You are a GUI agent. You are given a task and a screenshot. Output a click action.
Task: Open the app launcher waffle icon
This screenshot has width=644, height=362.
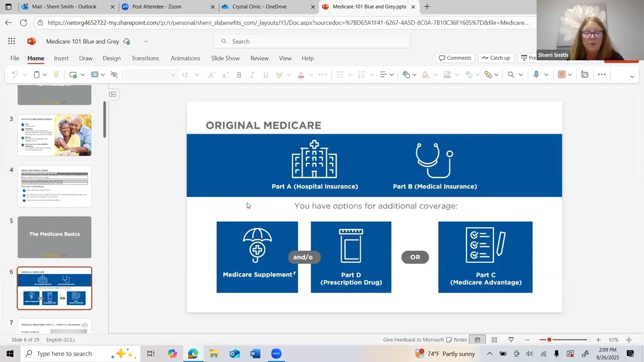point(11,41)
